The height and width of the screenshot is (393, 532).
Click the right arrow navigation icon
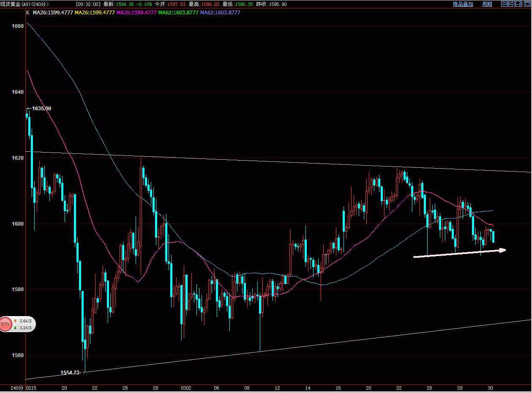point(512,4)
